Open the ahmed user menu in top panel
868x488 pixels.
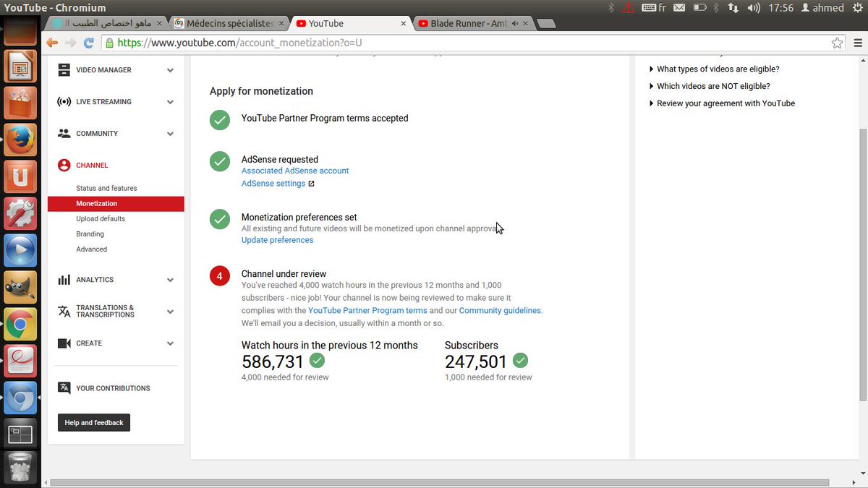click(x=822, y=7)
